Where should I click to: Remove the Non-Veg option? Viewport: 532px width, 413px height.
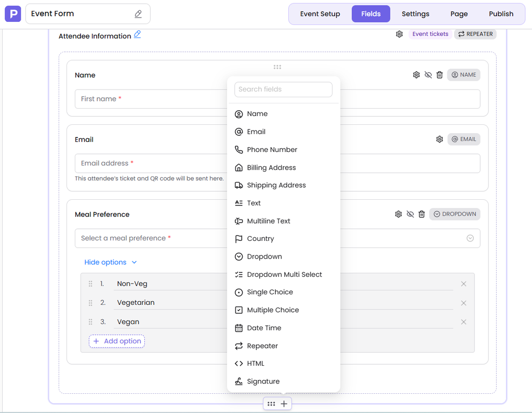(463, 283)
